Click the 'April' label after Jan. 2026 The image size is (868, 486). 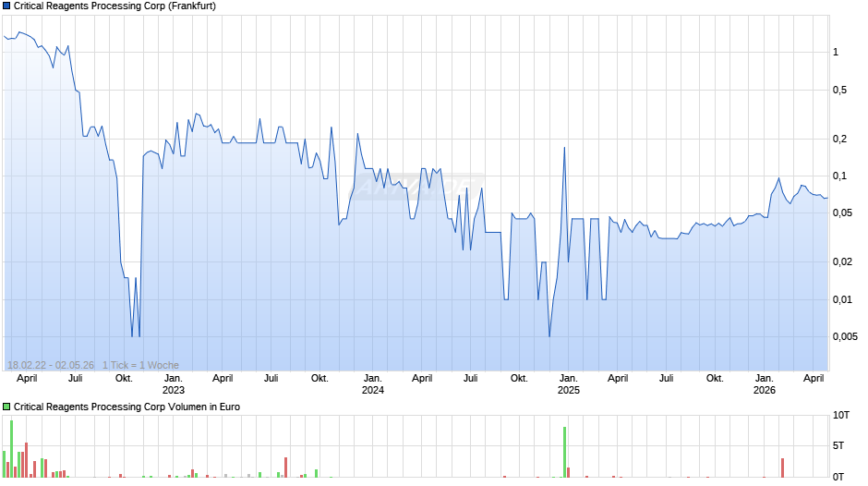pyautogui.click(x=814, y=378)
